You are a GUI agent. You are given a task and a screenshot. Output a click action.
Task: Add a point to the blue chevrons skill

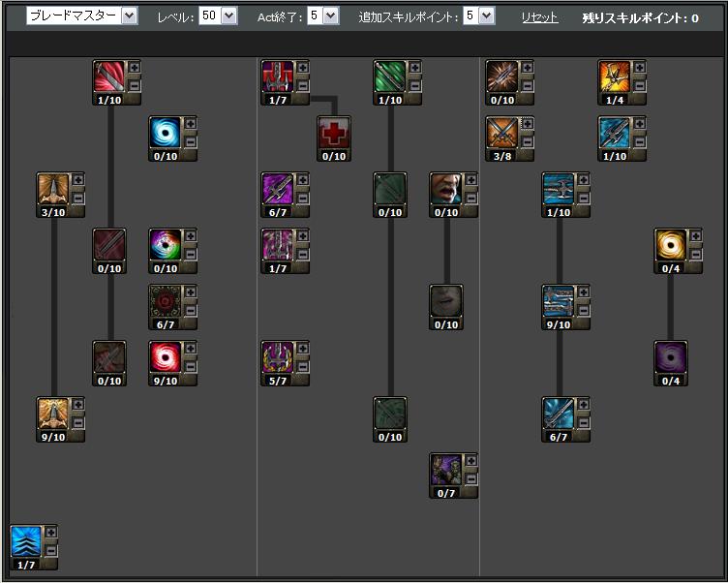51,533
